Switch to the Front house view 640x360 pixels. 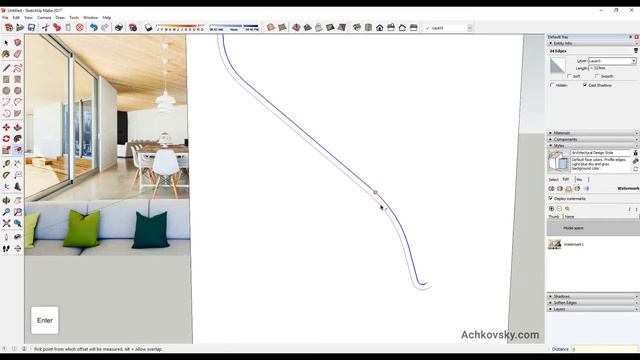click(x=380, y=27)
